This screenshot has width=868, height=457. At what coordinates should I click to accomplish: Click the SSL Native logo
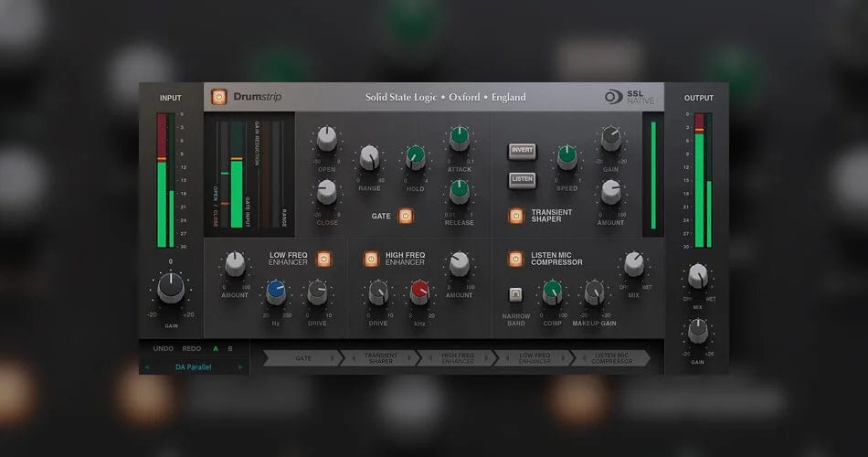point(630,97)
